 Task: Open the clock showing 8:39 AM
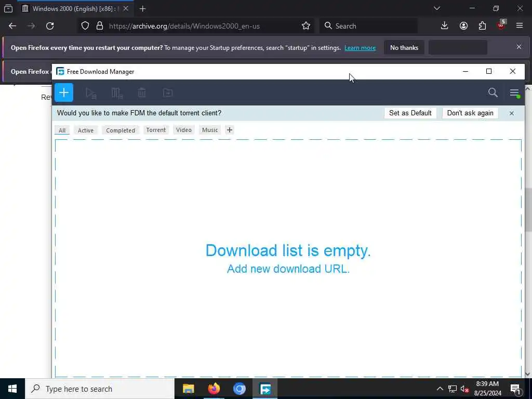487,389
